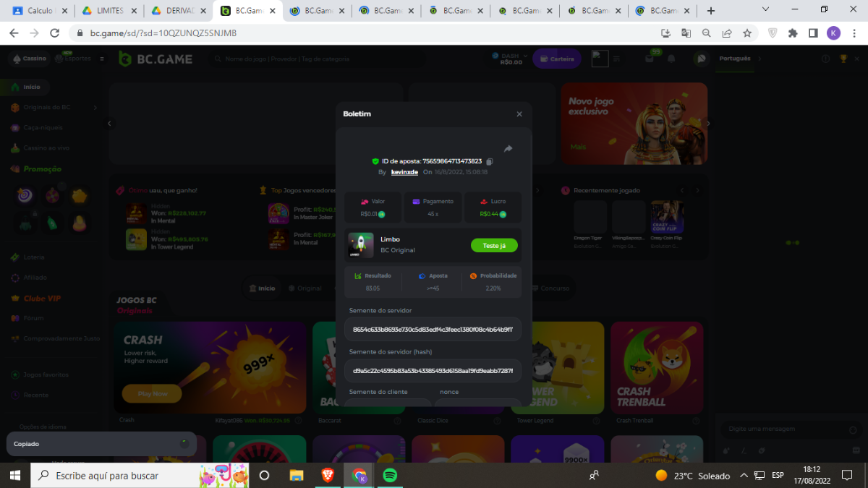Copy the bet ID with copy icon
Viewport: 868px width, 488px height.
pos(490,161)
